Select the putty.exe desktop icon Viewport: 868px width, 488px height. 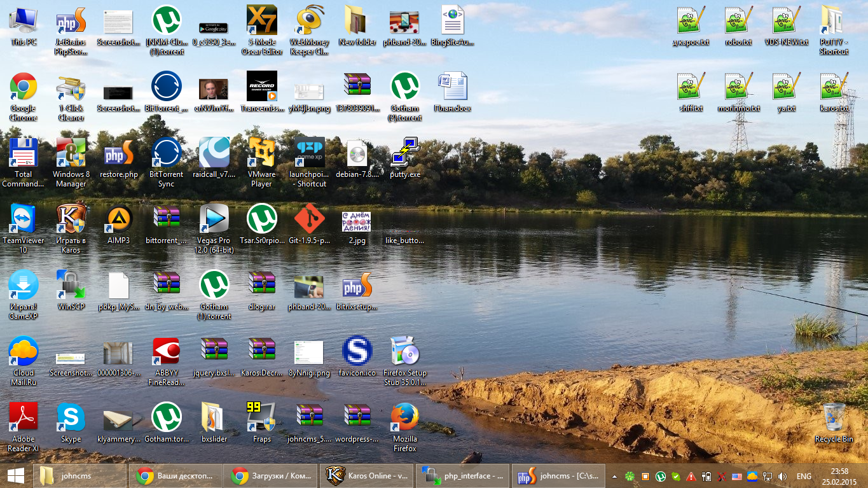(405, 153)
